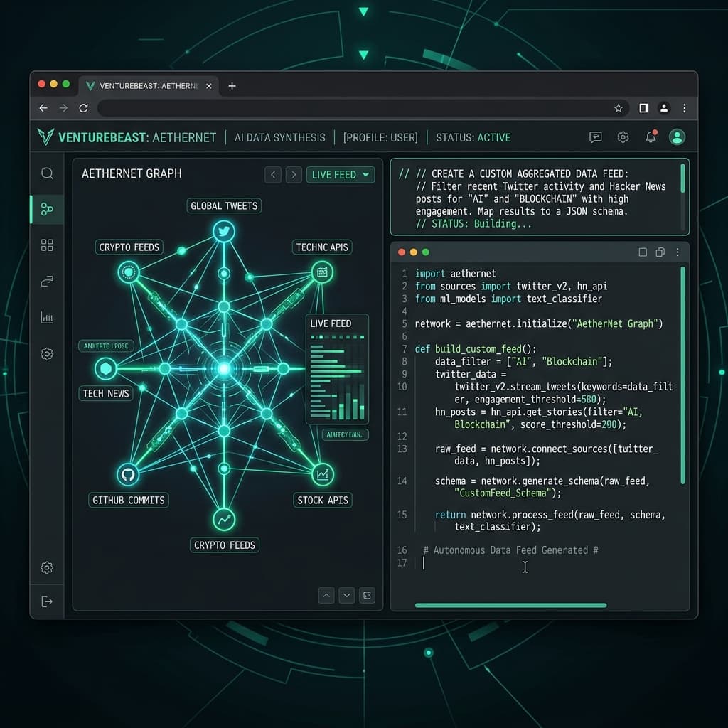The height and width of the screenshot is (728, 728).
Task: Check the notifications bell
Action: 651,136
